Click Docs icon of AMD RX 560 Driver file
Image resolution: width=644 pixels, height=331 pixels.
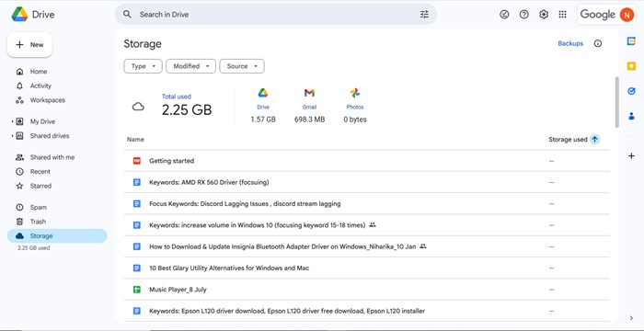(x=137, y=182)
